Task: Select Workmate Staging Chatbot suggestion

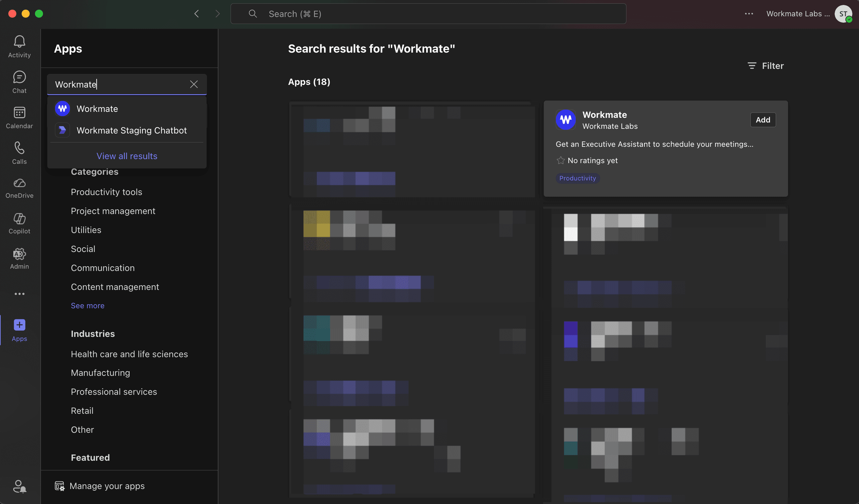Action: pyautogui.click(x=127, y=130)
